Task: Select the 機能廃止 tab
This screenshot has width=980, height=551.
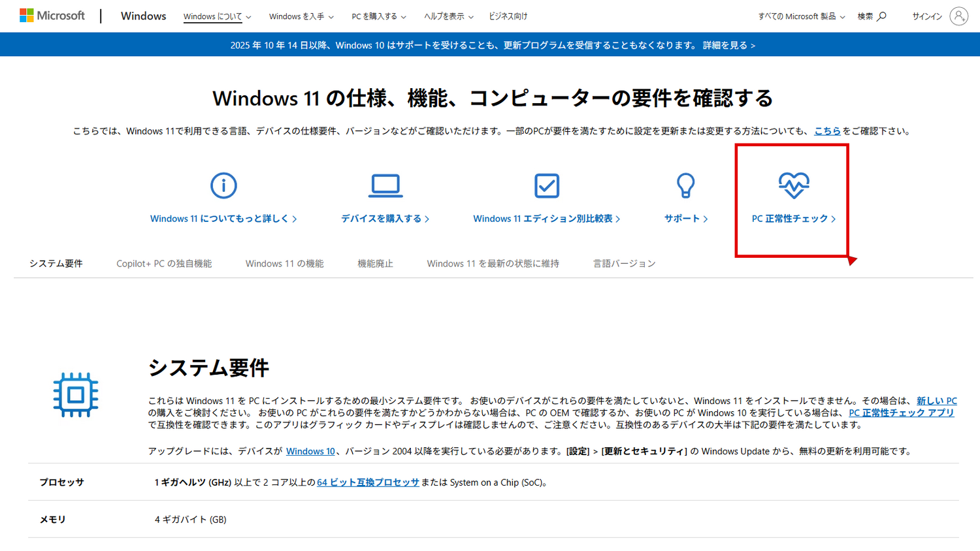Action: (375, 263)
